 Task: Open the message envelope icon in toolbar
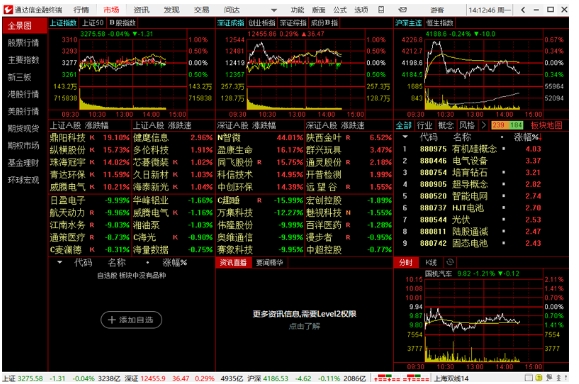[403, 10]
